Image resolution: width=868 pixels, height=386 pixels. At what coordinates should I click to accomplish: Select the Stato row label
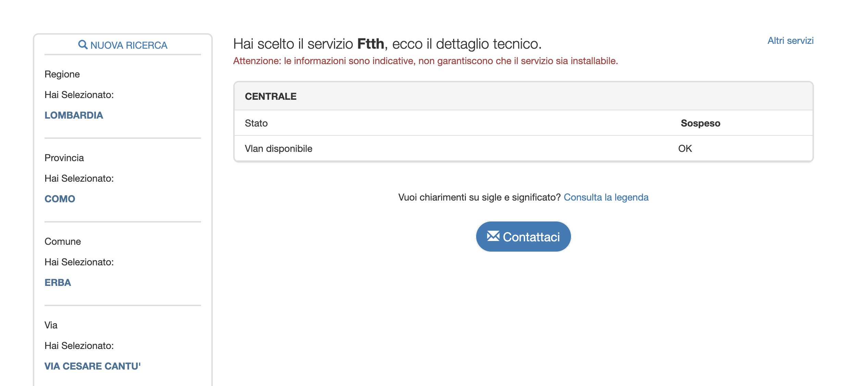pyautogui.click(x=256, y=123)
